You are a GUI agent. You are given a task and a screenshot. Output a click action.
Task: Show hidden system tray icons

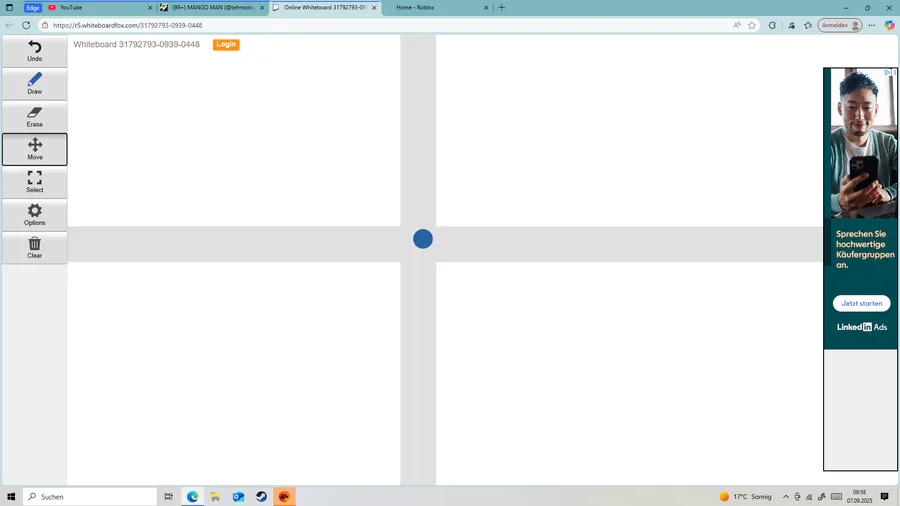tap(786, 496)
